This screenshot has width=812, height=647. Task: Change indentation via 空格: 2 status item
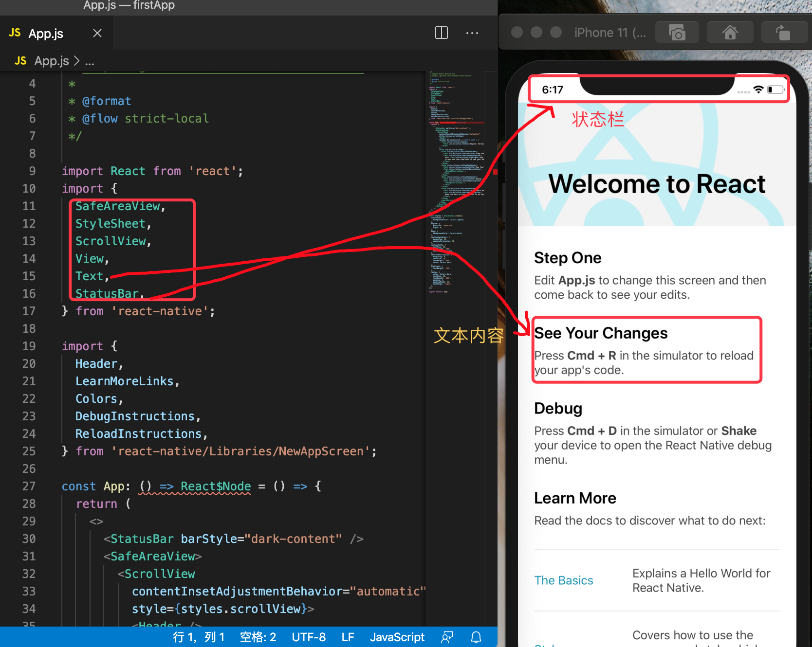(x=258, y=637)
